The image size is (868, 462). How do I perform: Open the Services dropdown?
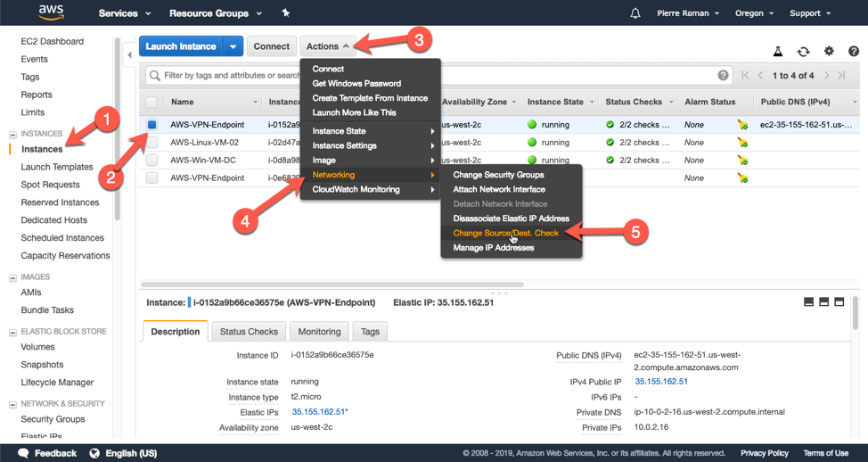pyautogui.click(x=125, y=13)
